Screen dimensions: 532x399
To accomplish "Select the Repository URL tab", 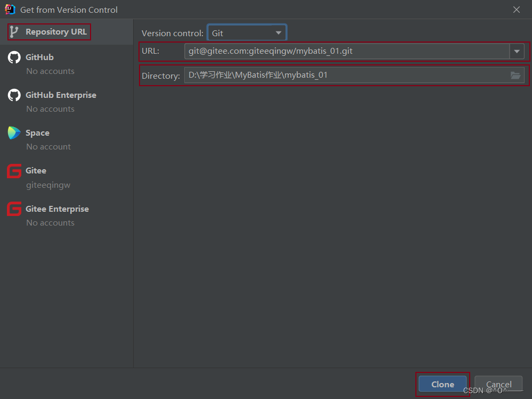I will (x=56, y=32).
